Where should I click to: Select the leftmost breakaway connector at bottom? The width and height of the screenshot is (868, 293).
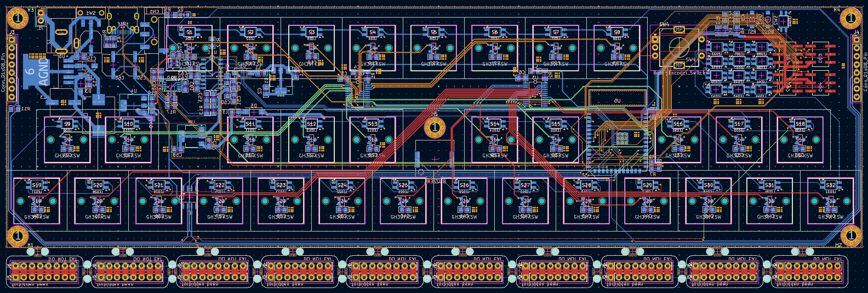pos(46,271)
